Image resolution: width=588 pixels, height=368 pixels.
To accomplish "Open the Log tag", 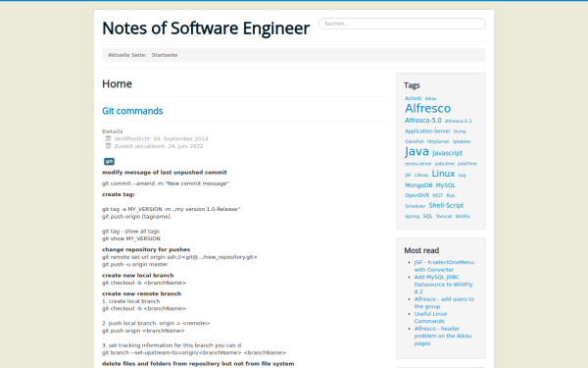I will (x=462, y=175).
